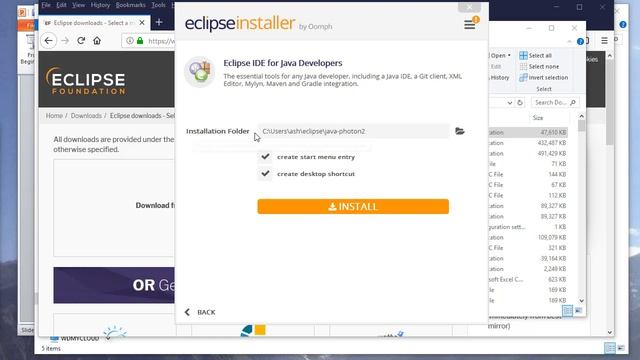Click Select none in File Explorer ribbon
The width and height of the screenshot is (640, 360).
coord(539,67)
